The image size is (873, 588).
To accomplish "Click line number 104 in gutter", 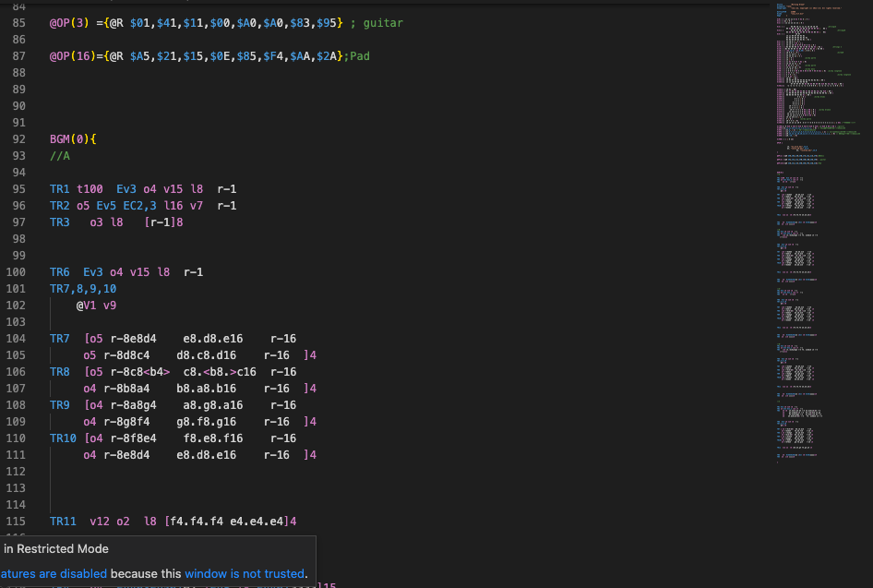I will (x=16, y=339).
